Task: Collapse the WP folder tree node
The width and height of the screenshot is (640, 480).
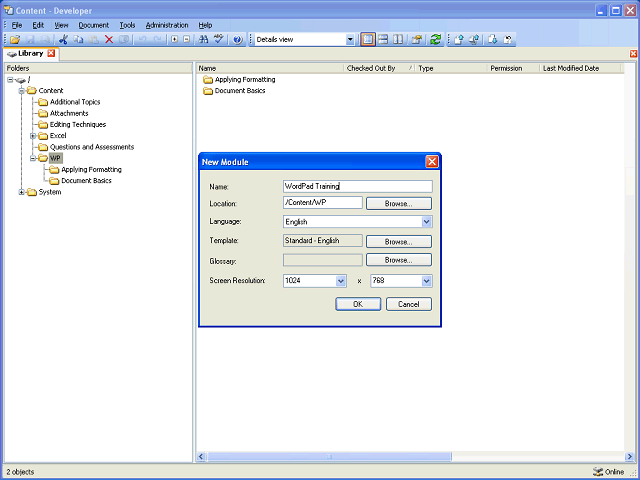Action: pos(33,158)
